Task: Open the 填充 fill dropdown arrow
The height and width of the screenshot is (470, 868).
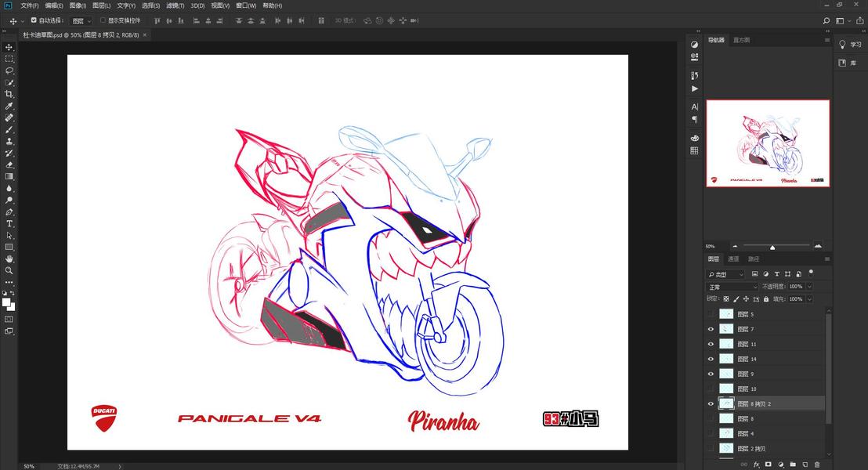Action: tap(809, 299)
